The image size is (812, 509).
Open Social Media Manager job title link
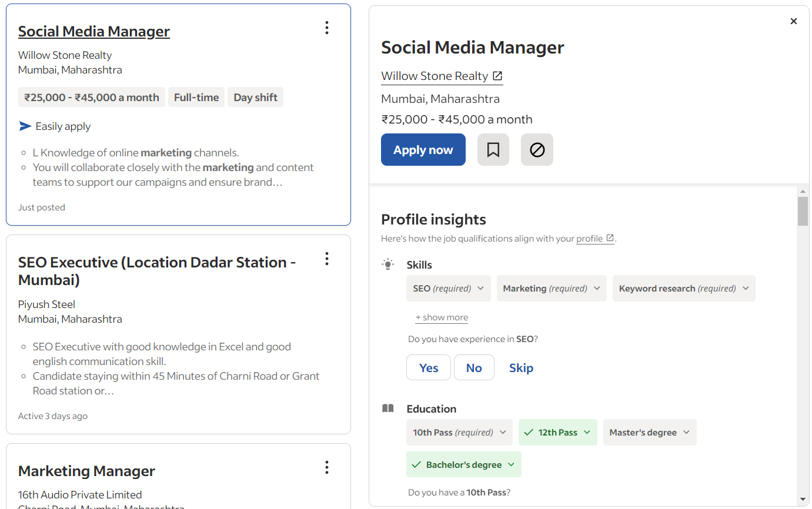(x=94, y=31)
